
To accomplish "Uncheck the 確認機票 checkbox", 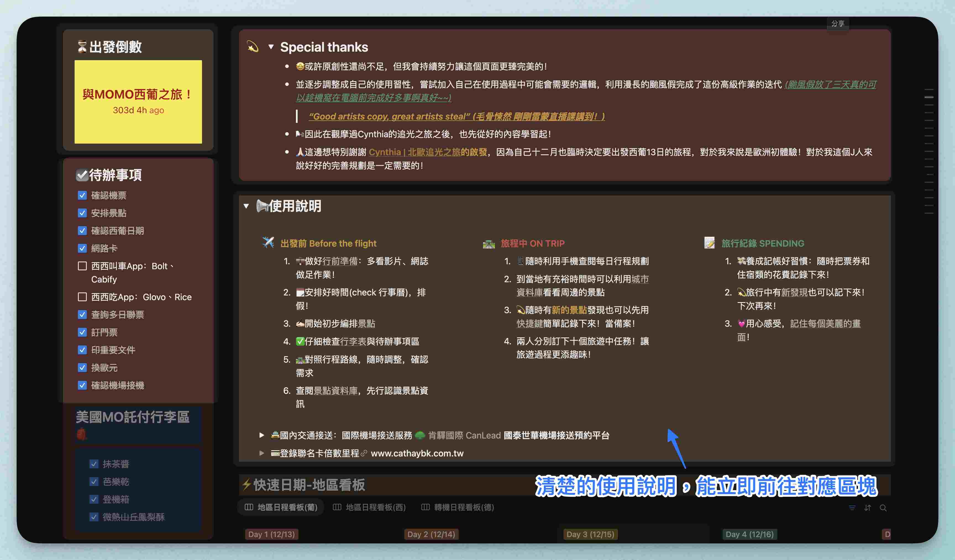I will 82,196.
